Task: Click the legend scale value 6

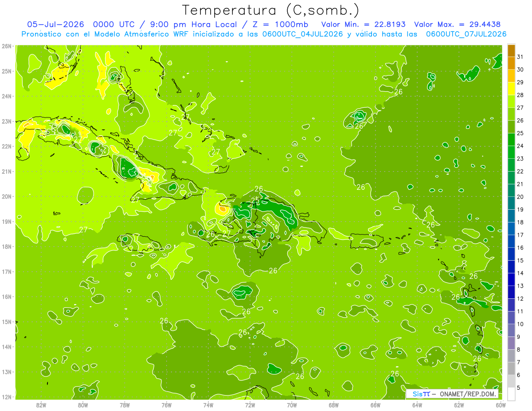Action: [x=519, y=375]
